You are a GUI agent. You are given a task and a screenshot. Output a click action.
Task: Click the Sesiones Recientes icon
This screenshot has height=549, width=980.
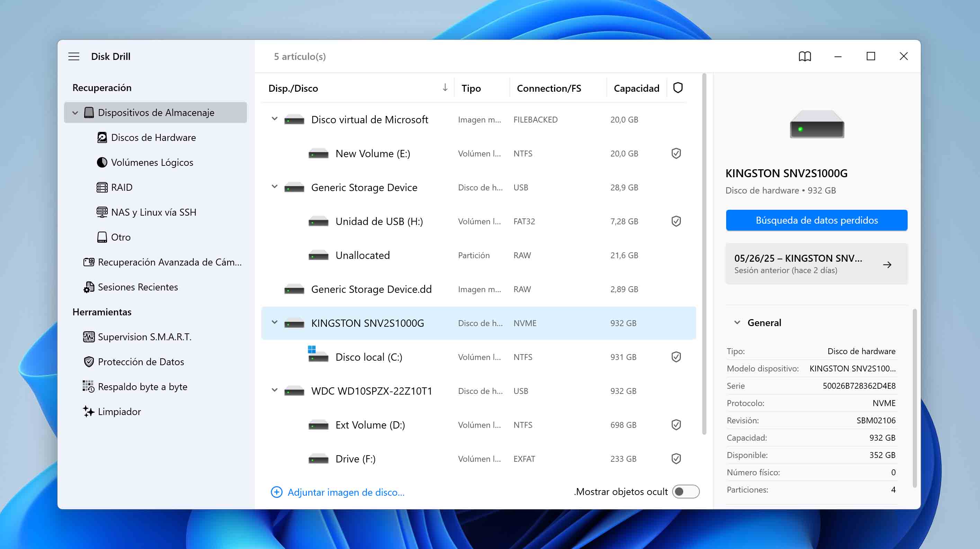pyautogui.click(x=89, y=287)
